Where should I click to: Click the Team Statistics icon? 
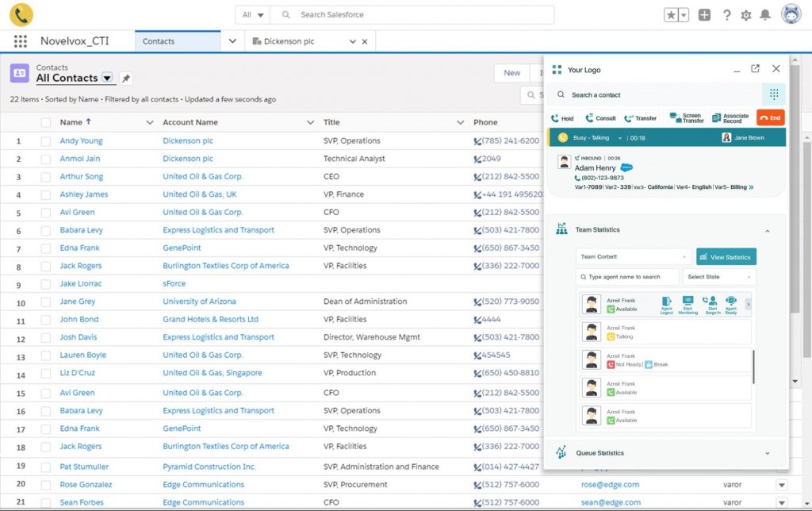coord(561,229)
